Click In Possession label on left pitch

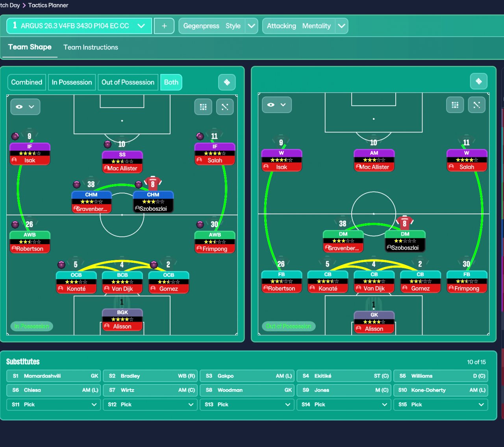click(31, 326)
